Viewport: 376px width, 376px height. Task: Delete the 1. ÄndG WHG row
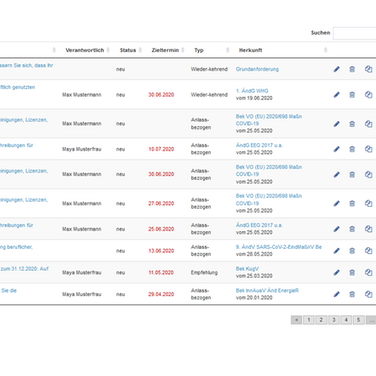pyautogui.click(x=352, y=95)
